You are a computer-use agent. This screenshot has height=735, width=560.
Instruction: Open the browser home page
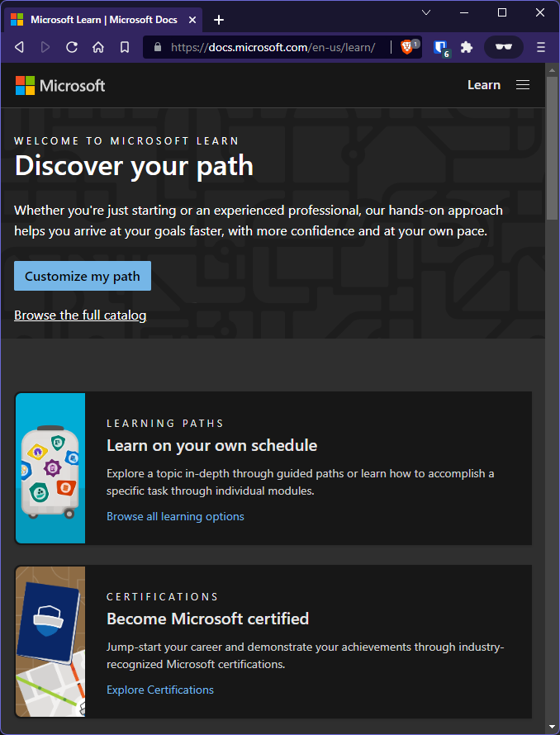point(98,47)
